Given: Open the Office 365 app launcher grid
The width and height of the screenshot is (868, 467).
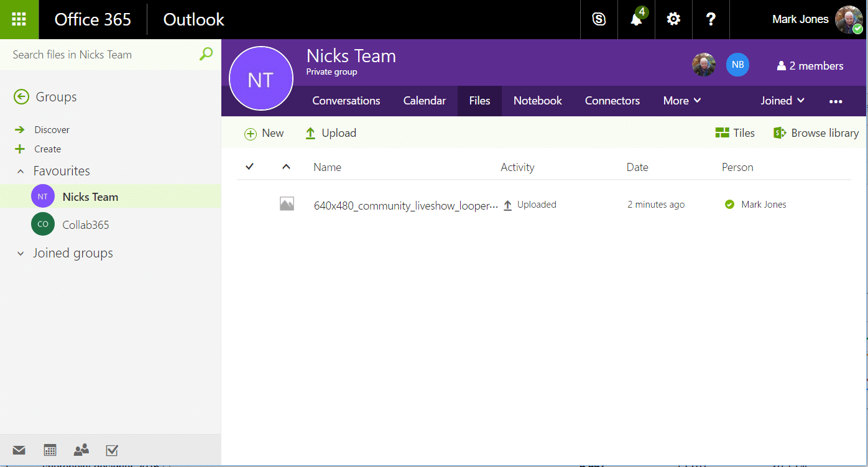Looking at the screenshot, I should click(x=19, y=19).
